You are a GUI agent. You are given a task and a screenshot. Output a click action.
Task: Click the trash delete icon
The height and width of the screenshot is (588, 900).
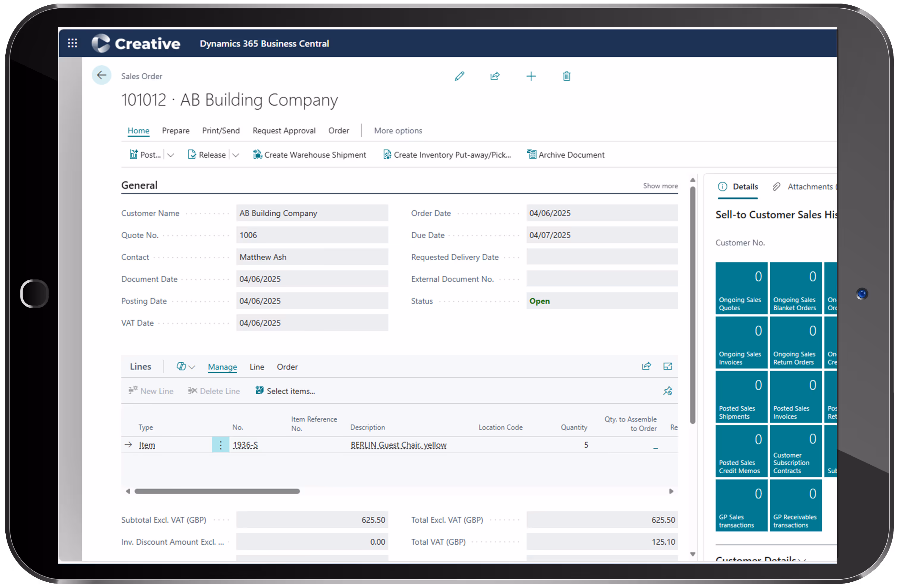tap(567, 76)
